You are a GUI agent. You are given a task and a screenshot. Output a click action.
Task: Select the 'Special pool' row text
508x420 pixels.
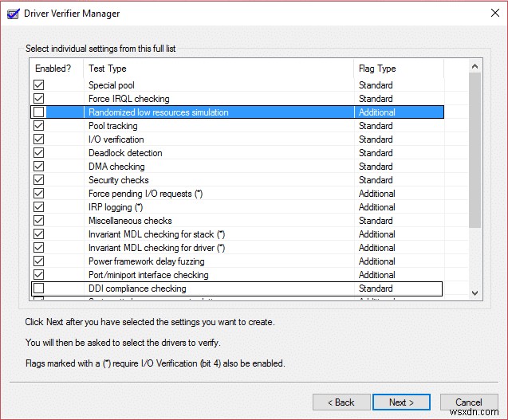click(112, 85)
